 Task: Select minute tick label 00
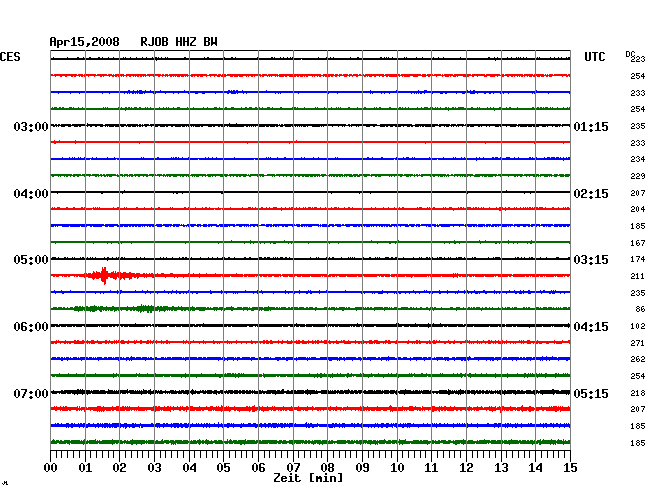[51, 468]
